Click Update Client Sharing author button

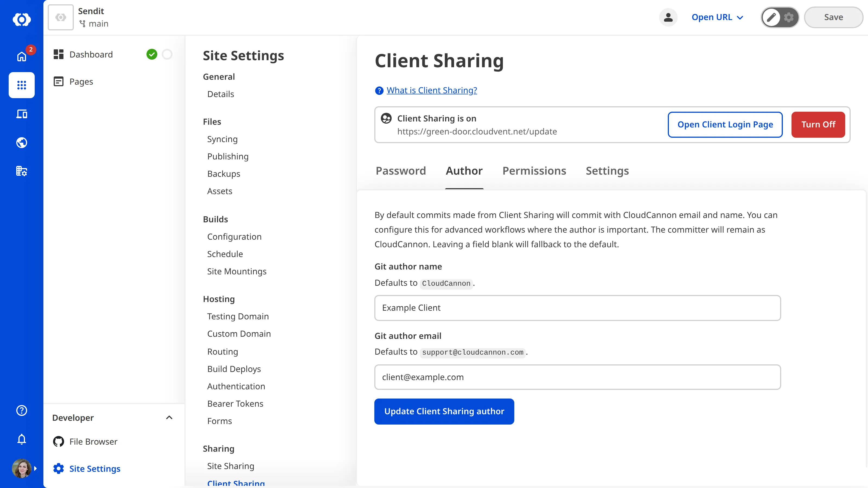click(444, 412)
